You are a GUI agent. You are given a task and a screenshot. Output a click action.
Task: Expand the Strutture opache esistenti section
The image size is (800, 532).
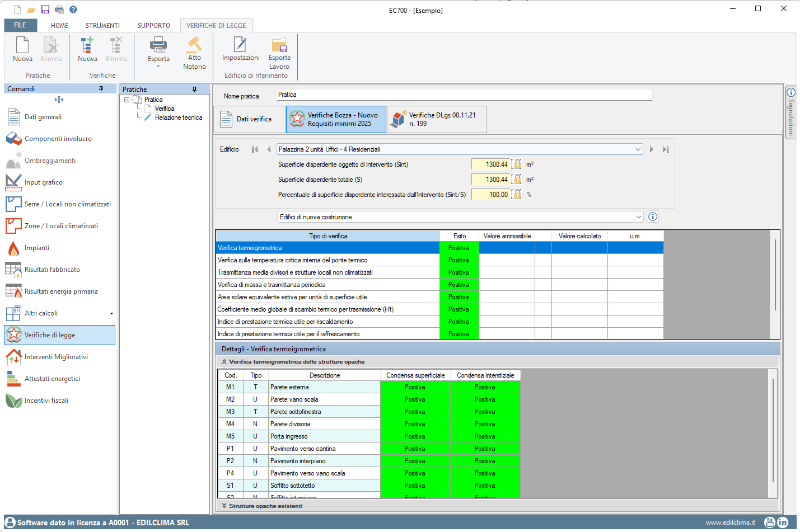coord(224,506)
